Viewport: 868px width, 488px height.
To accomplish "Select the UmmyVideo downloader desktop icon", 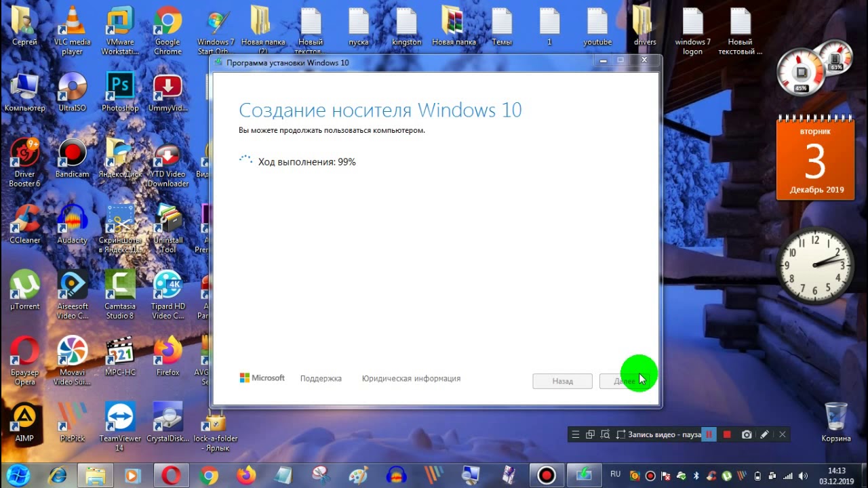I will point(167,93).
